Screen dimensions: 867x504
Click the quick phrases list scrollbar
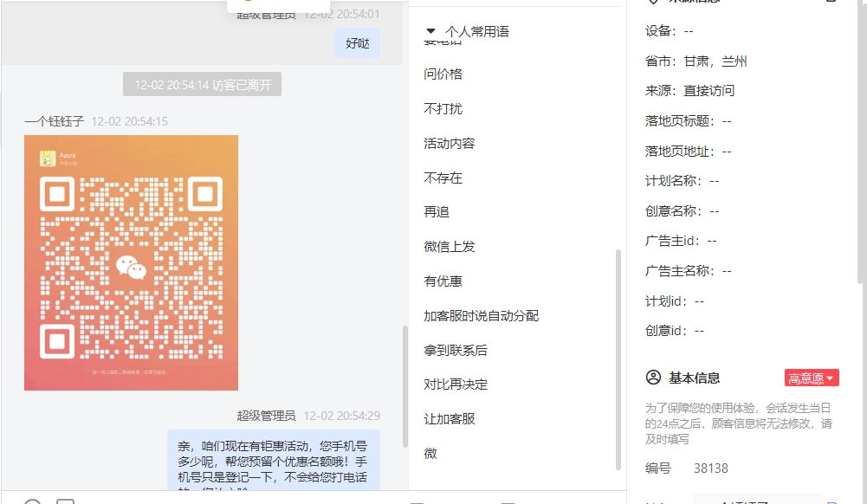point(618,359)
